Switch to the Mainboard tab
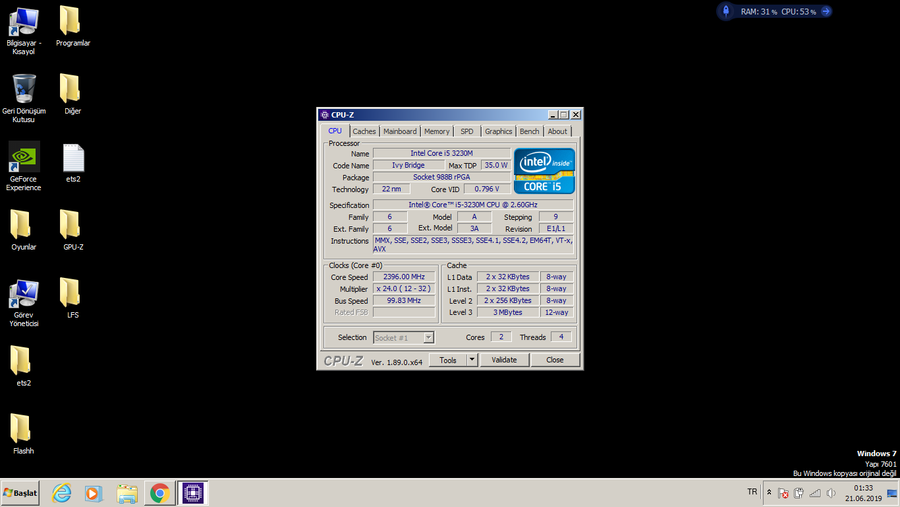Image resolution: width=900 pixels, height=507 pixels. point(400,131)
